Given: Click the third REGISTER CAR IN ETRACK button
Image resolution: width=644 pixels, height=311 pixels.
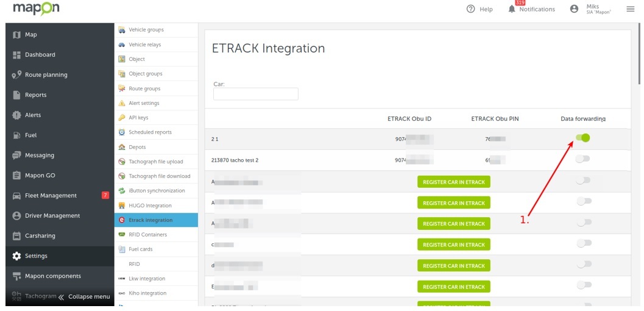Looking at the screenshot, I should pos(454,224).
